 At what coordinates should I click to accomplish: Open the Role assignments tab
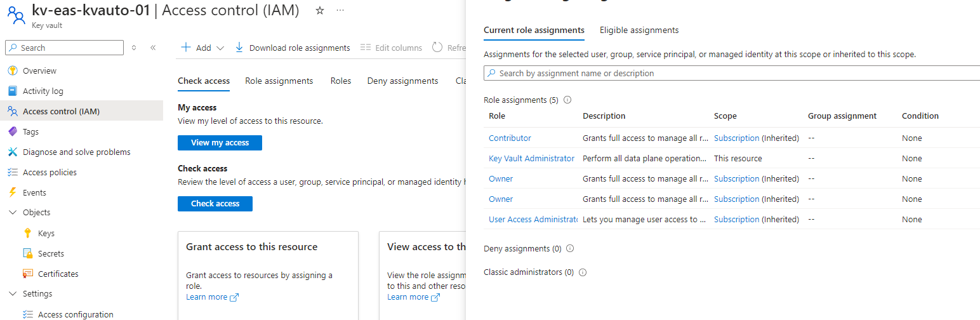(279, 81)
